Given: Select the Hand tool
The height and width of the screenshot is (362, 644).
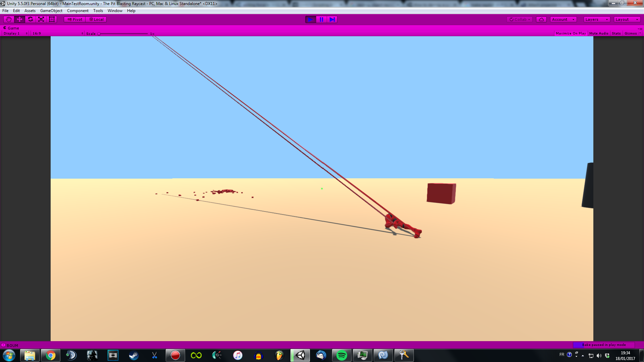Looking at the screenshot, I should pyautogui.click(x=9, y=19).
